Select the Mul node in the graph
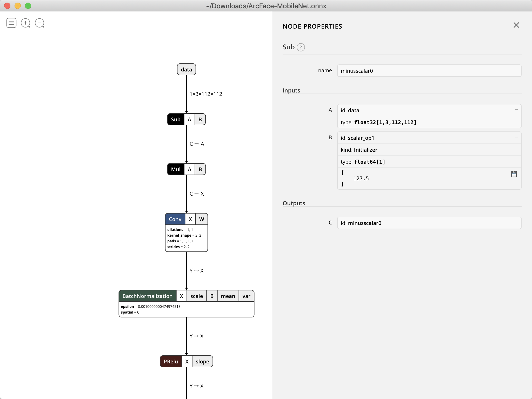 [176, 169]
